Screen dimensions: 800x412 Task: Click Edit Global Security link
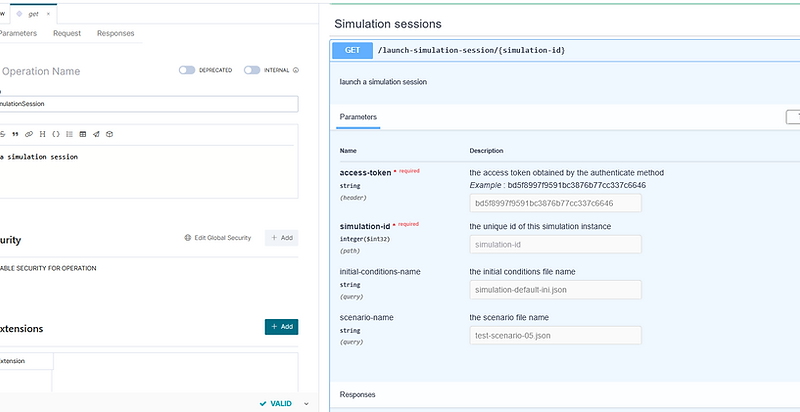[x=218, y=238]
